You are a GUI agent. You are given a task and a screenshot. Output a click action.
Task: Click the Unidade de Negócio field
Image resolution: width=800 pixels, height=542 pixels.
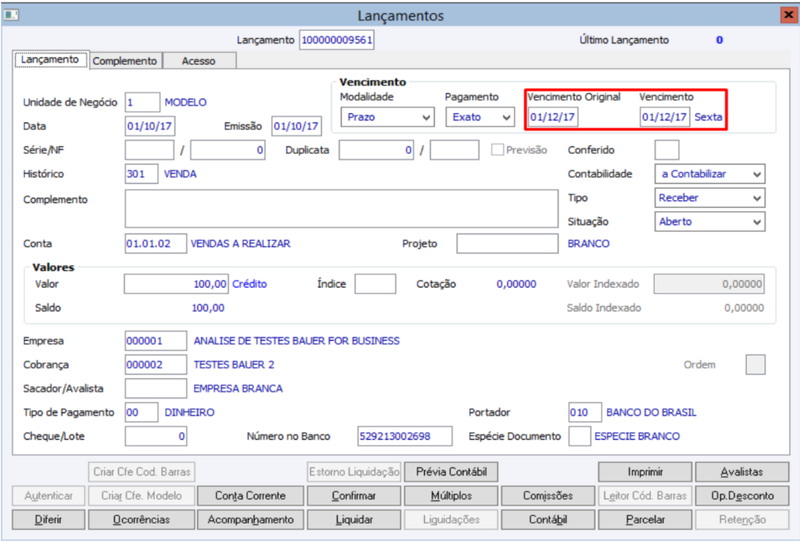coord(142,102)
